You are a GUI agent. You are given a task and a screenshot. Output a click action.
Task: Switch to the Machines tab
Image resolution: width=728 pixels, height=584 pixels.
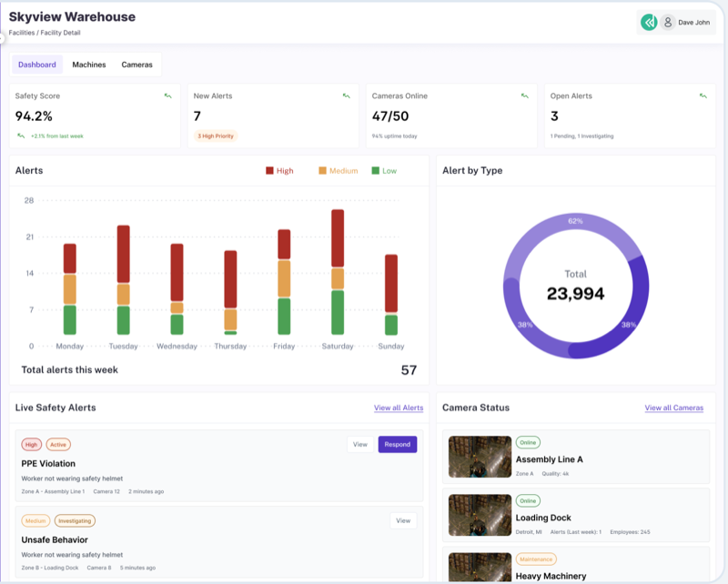[90, 65]
